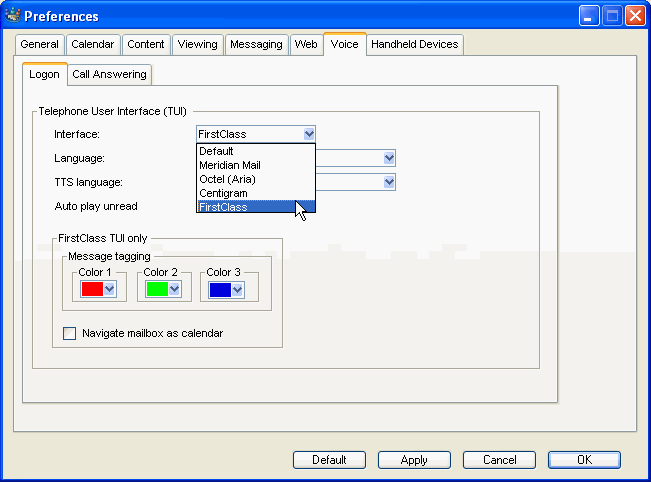Select Meridian Mail from the list
Viewport: 651px width, 482px height.
(230, 165)
